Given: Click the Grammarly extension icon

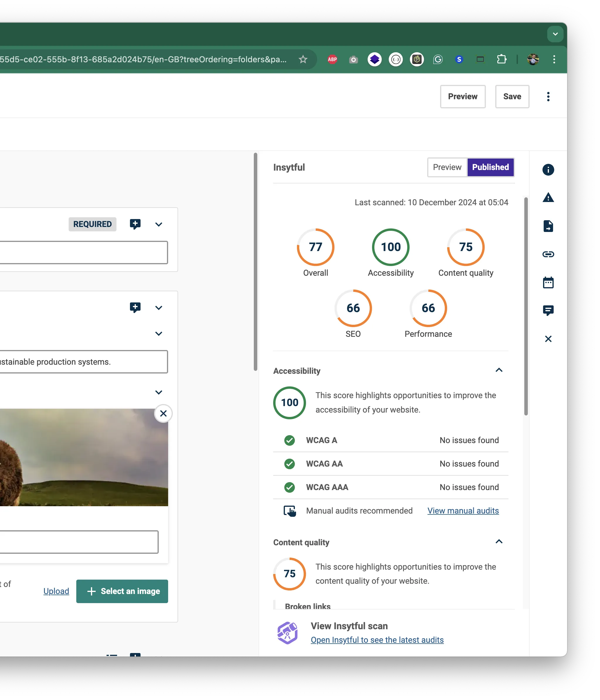Looking at the screenshot, I should (x=438, y=59).
